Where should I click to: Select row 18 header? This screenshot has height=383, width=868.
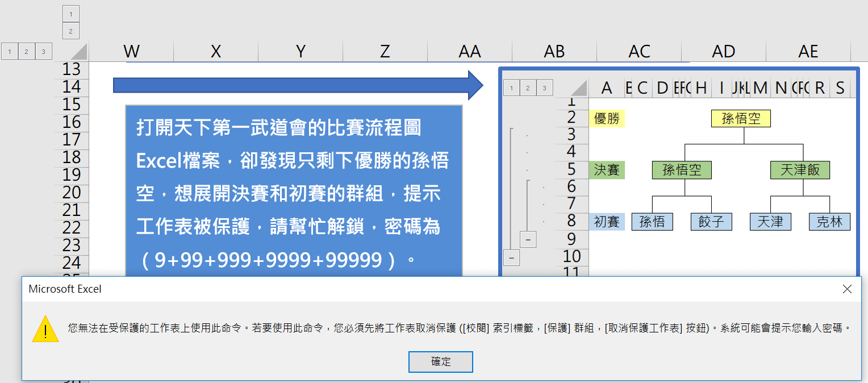(x=72, y=157)
